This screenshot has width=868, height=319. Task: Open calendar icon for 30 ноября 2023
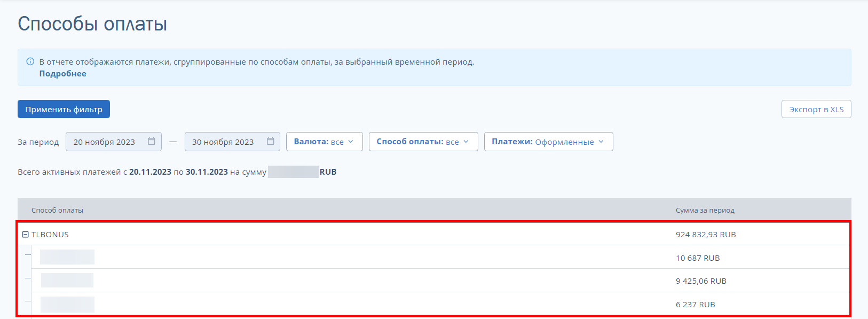(271, 142)
